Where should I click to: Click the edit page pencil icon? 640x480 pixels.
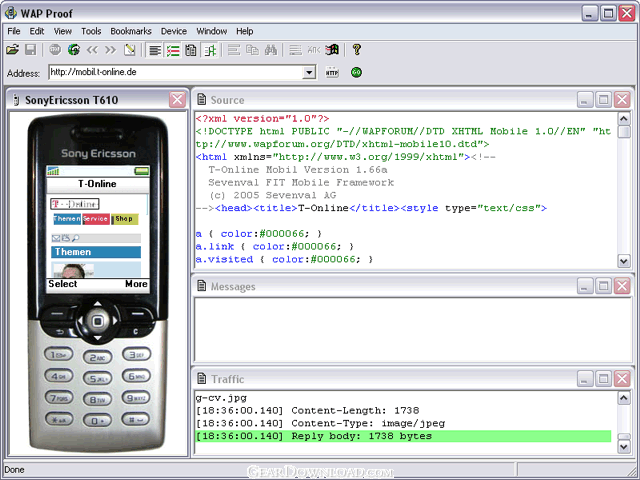coord(129,50)
